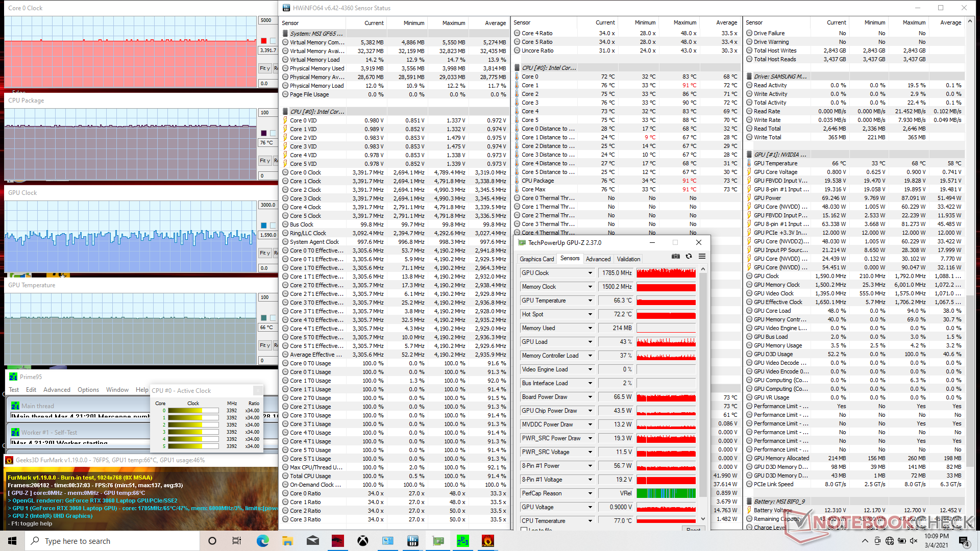Open File Explorer from taskbar
Viewport: 980px width, 551px height.
tap(287, 541)
